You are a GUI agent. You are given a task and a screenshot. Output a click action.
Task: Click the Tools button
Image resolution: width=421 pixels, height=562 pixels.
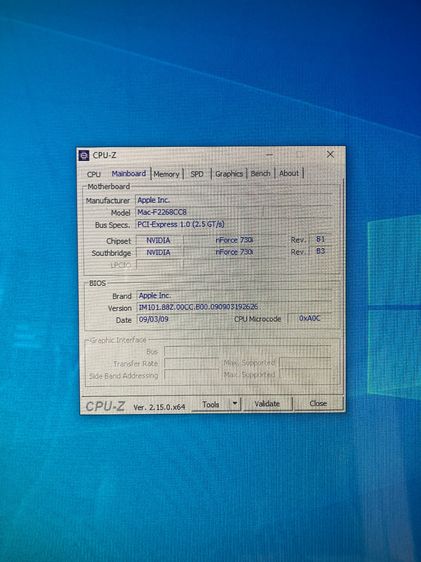tap(210, 404)
